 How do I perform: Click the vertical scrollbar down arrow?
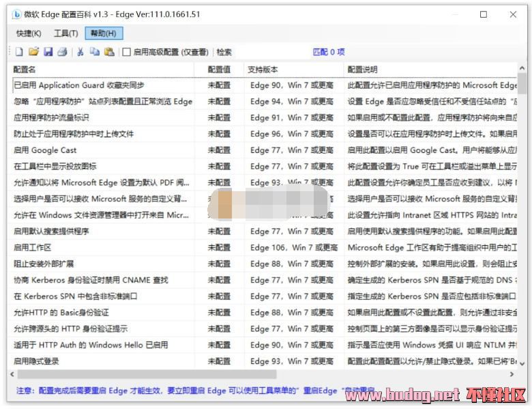522,363
